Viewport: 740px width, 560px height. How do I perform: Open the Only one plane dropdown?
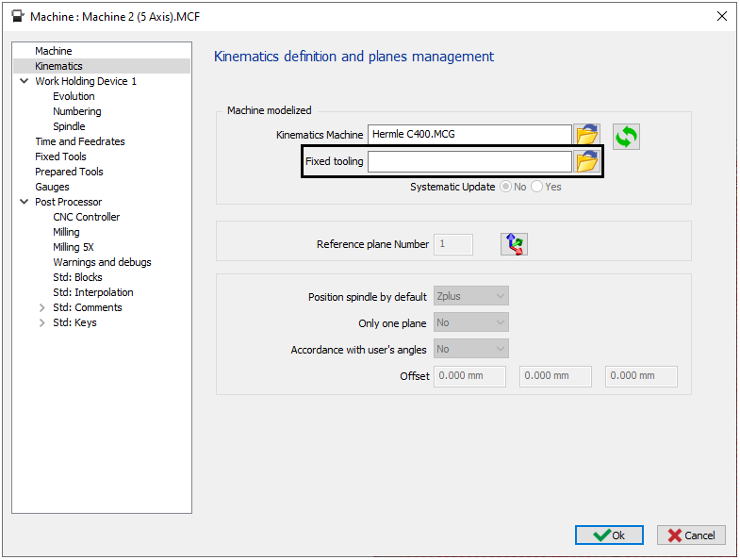[471, 323]
